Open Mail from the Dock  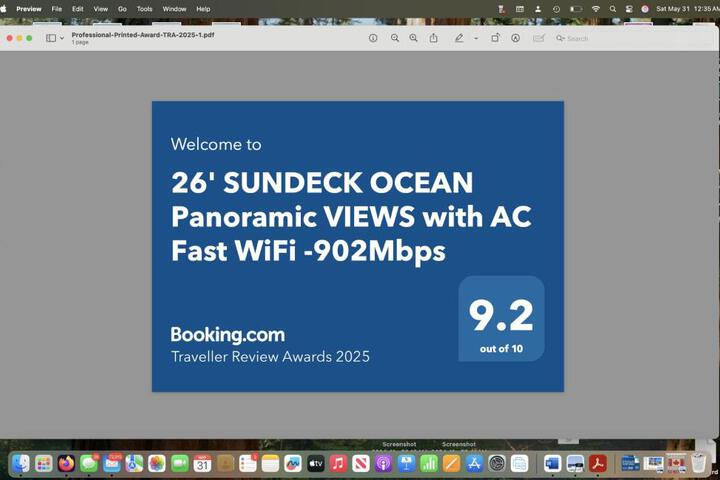click(x=112, y=463)
